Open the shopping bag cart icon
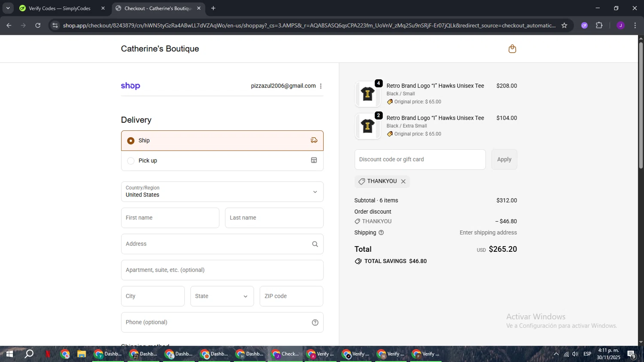644x362 pixels. [512, 49]
